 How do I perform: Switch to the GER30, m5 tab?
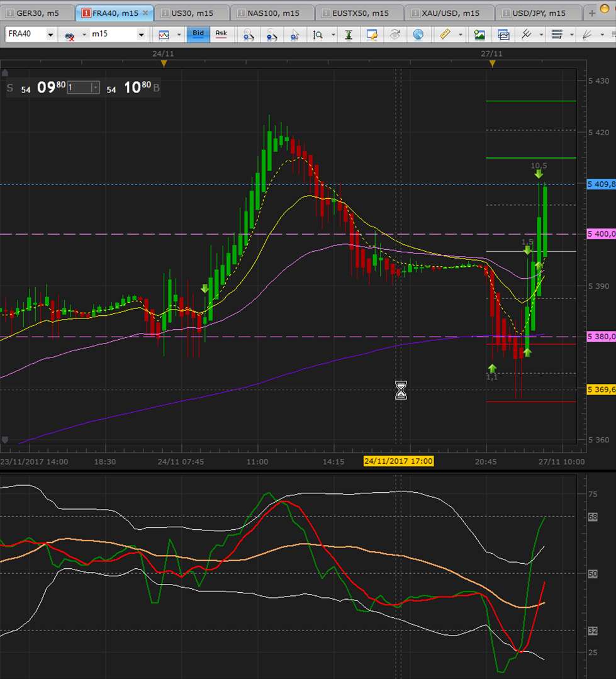click(x=36, y=13)
